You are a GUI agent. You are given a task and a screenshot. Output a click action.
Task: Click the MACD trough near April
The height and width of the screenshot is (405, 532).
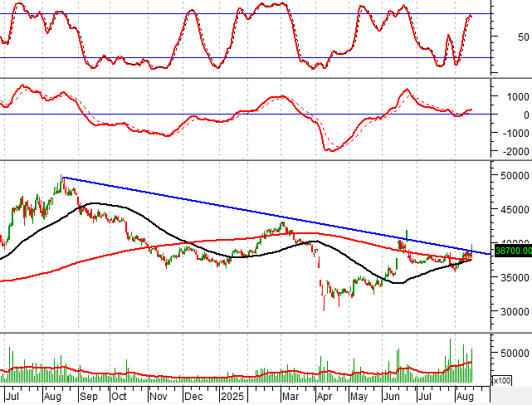point(330,150)
